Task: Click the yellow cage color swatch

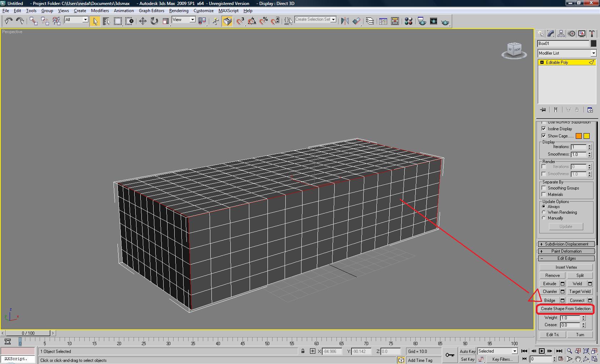Action: 586,136
